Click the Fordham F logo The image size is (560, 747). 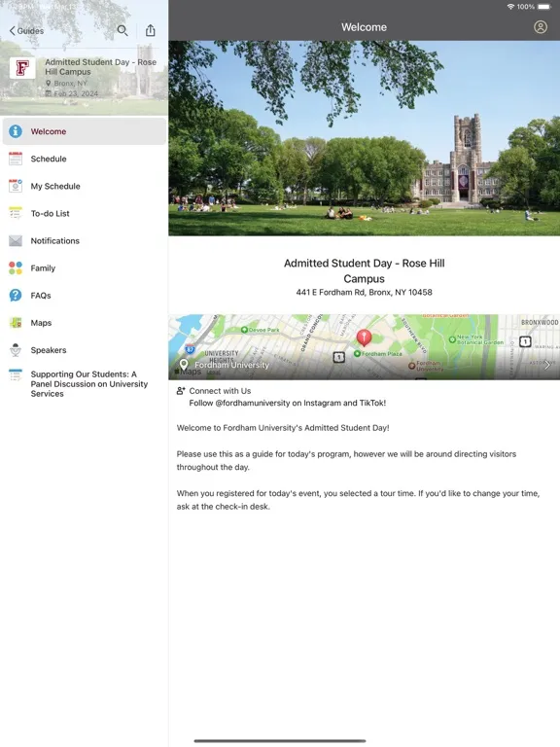tap(22, 68)
